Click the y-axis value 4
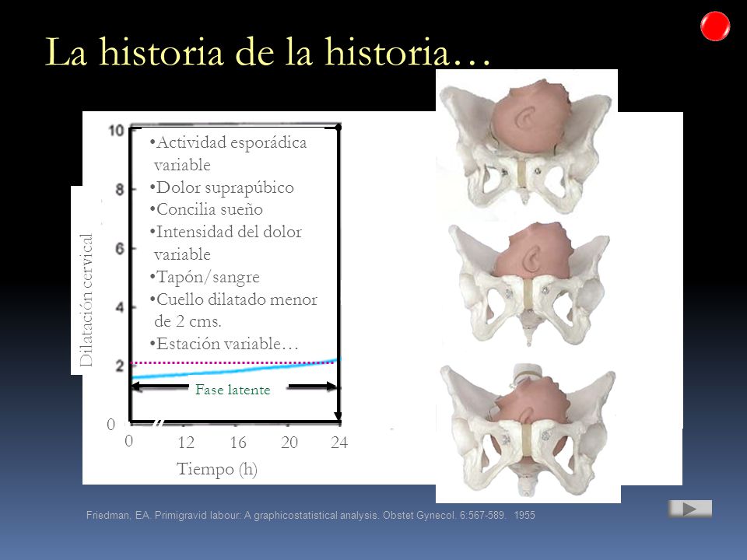This screenshot has width=747, height=560. (x=119, y=307)
